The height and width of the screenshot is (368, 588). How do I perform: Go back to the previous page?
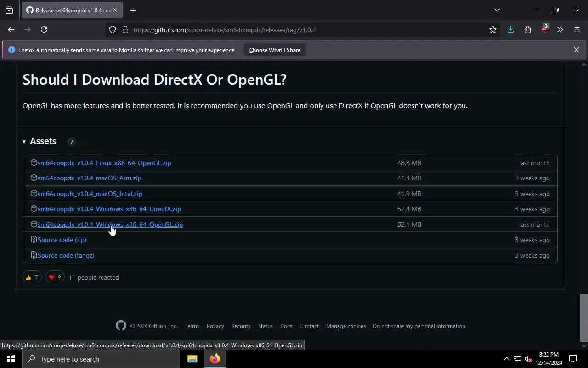[x=11, y=29]
